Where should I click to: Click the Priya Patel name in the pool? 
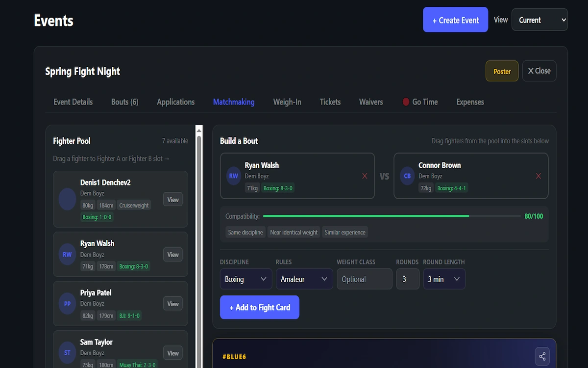click(x=96, y=293)
